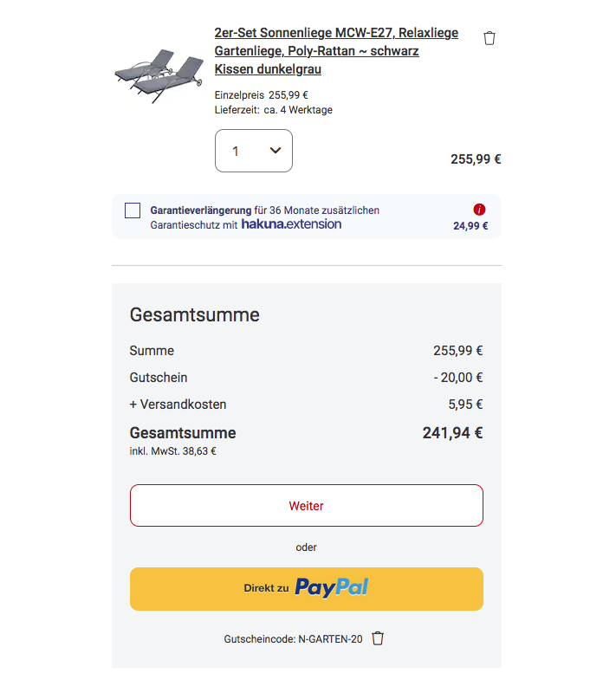Screen dimensions: 616x680
Task: Open the quantity dropdown showing 1
Action: coord(253,151)
